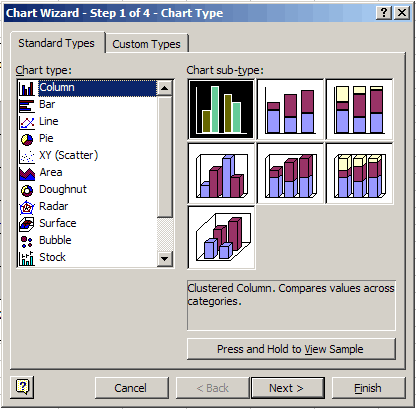416x409 pixels.
Task: Select the XY (Scatter) chart icon
Action: tap(27, 156)
